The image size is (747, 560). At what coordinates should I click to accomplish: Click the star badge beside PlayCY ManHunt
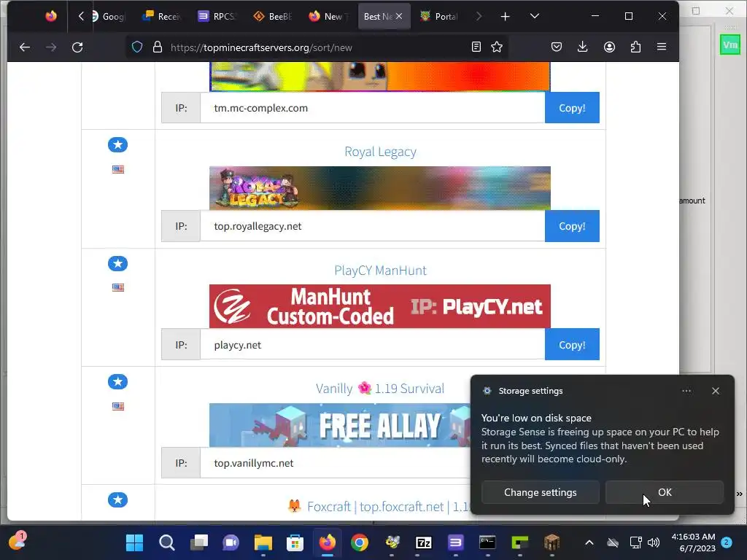[x=117, y=263]
